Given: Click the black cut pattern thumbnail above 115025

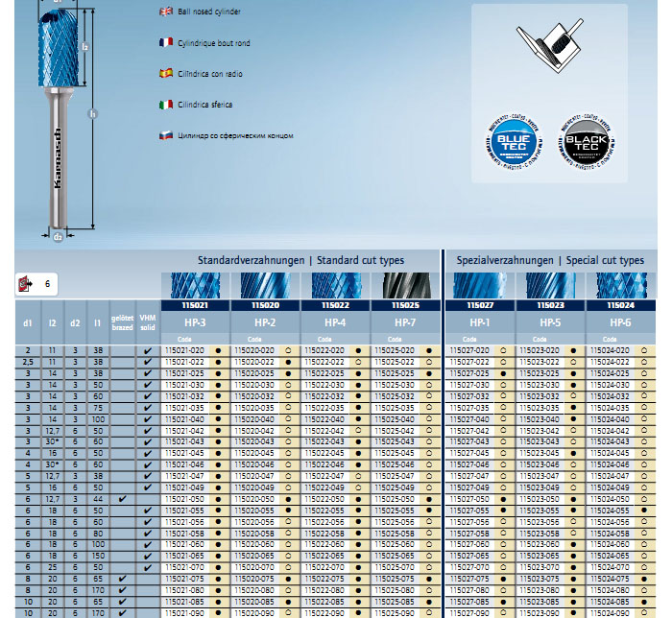Looking at the screenshot, I should click(x=405, y=285).
